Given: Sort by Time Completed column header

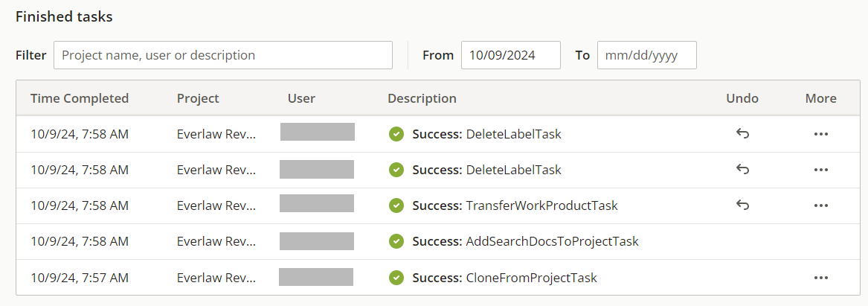Looking at the screenshot, I should (80, 98).
